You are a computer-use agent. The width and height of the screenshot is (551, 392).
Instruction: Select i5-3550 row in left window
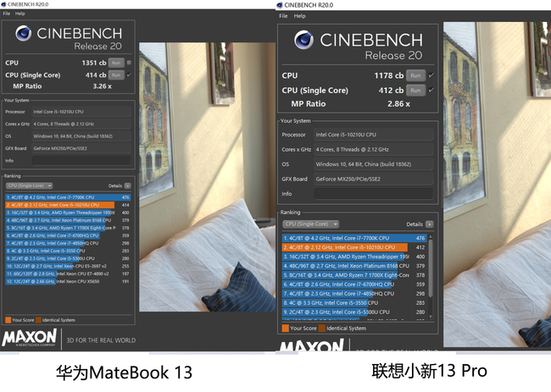pyautogui.click(x=68, y=251)
